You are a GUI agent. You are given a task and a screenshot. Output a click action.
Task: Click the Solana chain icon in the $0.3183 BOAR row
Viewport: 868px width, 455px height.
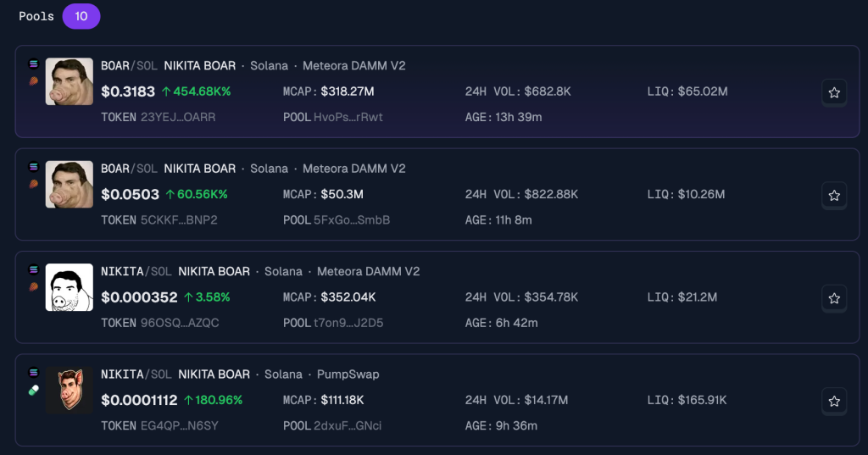pyautogui.click(x=34, y=64)
